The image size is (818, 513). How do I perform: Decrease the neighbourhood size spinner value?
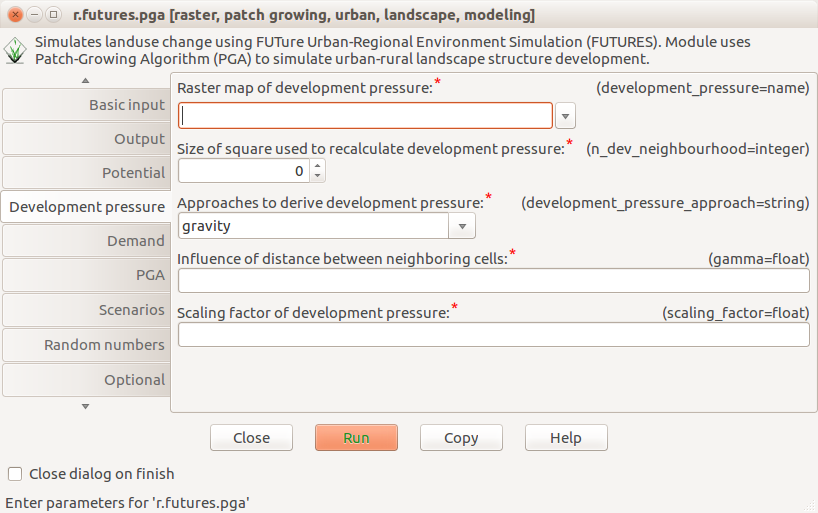click(318, 176)
